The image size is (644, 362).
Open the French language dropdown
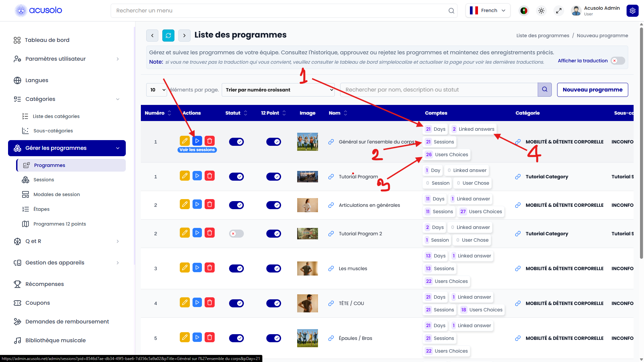(x=488, y=10)
